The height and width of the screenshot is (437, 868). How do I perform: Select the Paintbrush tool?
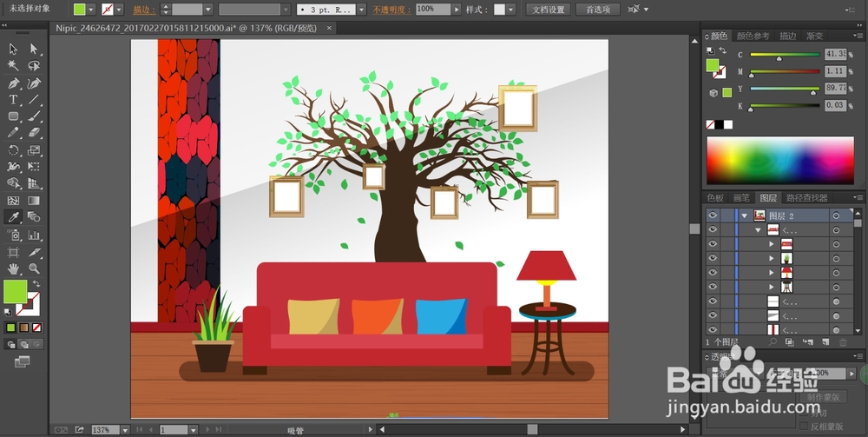34,116
